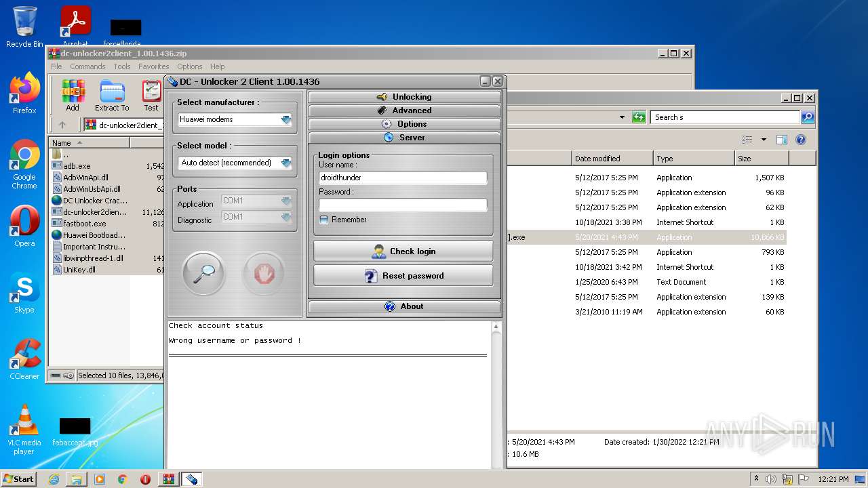
Task: Open the WinRAR Options menu
Action: point(189,66)
